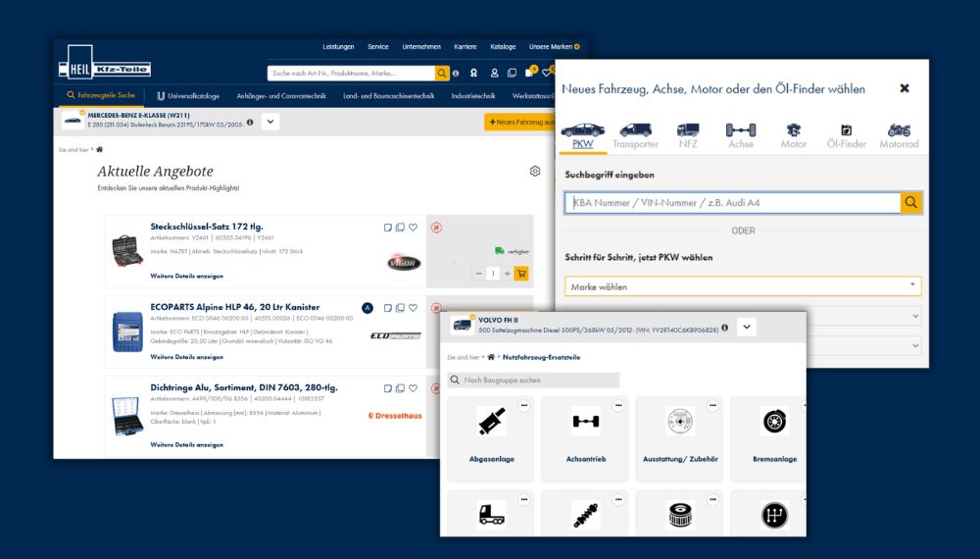980x559 pixels.
Task: Select the Transporter tab
Action: pos(636,136)
